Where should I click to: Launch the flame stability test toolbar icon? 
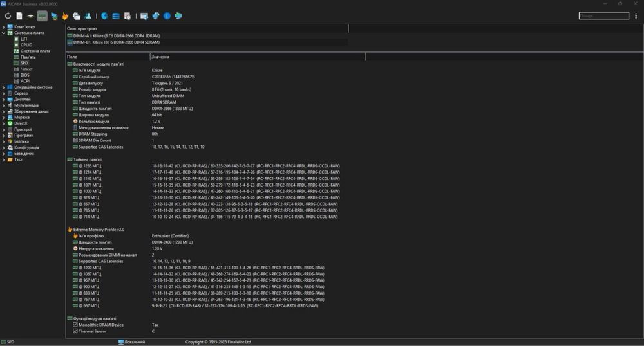65,16
